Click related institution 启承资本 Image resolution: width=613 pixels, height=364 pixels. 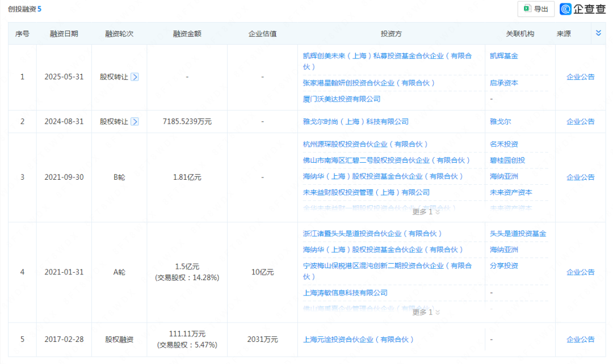[x=503, y=83]
